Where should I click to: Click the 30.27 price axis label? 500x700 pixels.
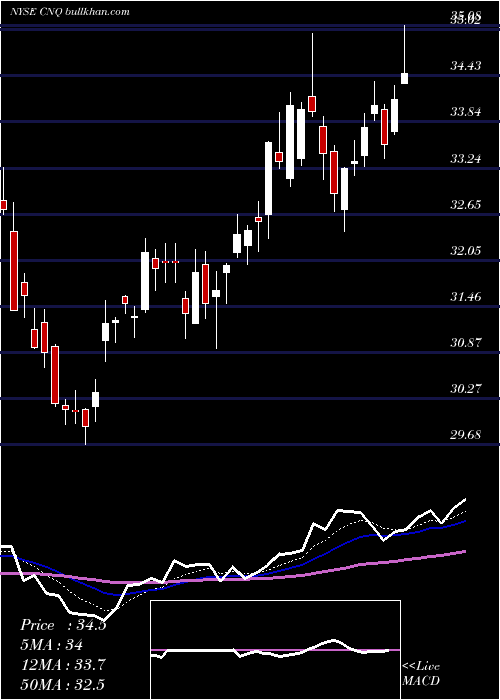(x=466, y=389)
